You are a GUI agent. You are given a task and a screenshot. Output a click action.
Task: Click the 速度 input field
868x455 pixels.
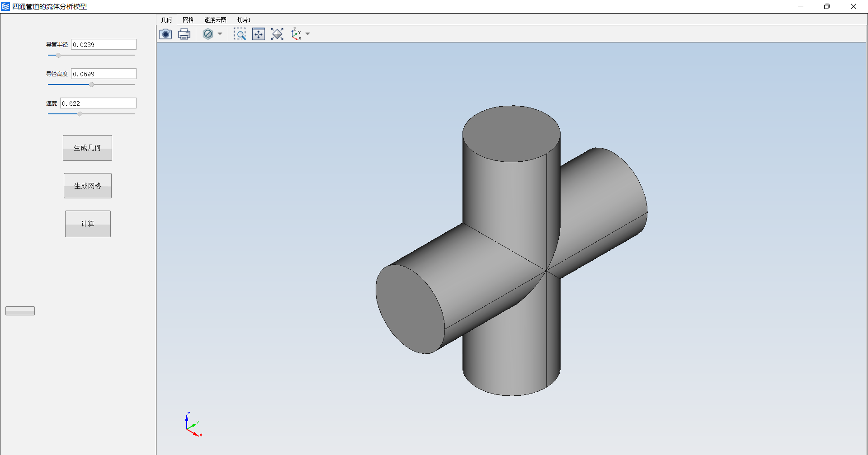coord(98,103)
